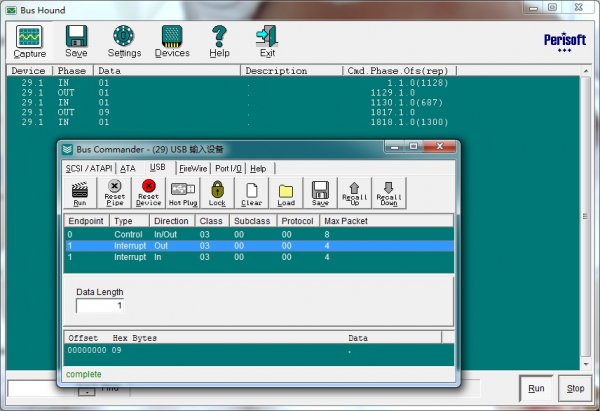
Task: Select capture row 1.1.0(1128)
Action: [x=293, y=83]
